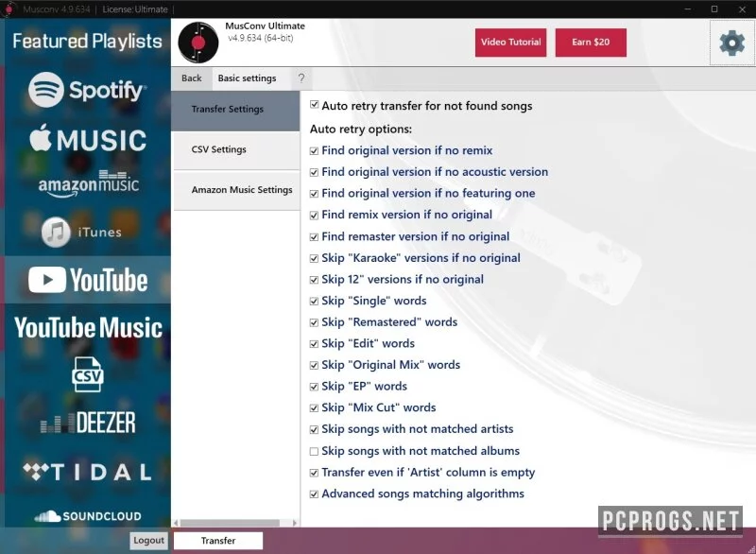Toggle Skip "EP" words checkbox
Screen dimensions: 756x554
tap(314, 387)
